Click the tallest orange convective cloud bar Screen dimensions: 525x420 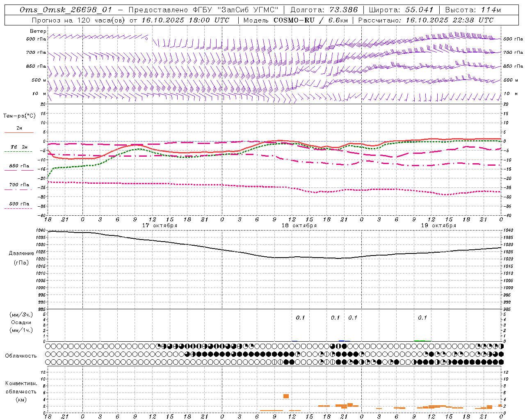click(286, 396)
